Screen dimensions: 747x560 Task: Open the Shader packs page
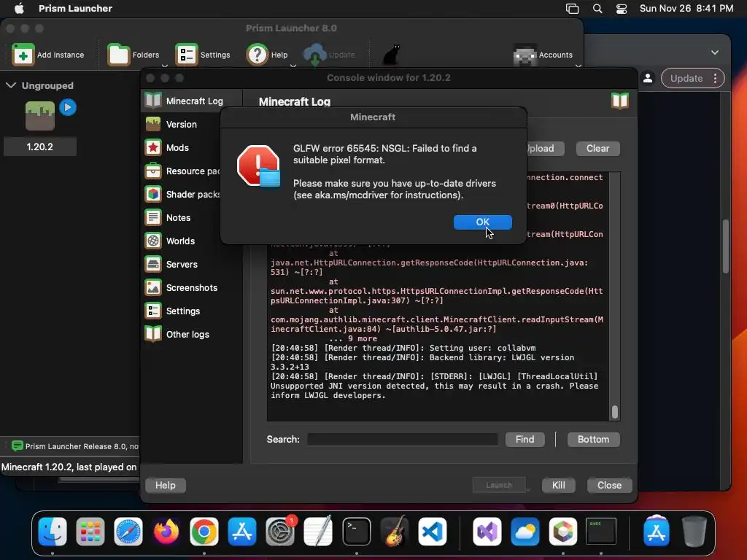coord(182,194)
